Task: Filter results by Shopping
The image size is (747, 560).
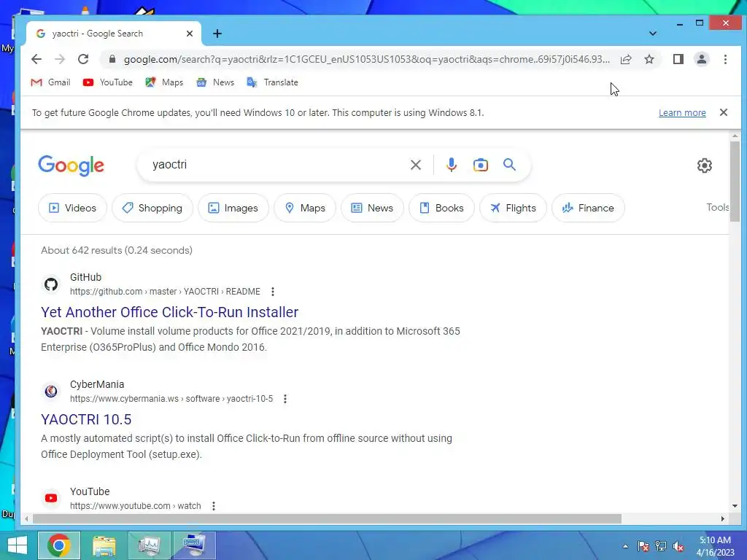Action: 152,208
